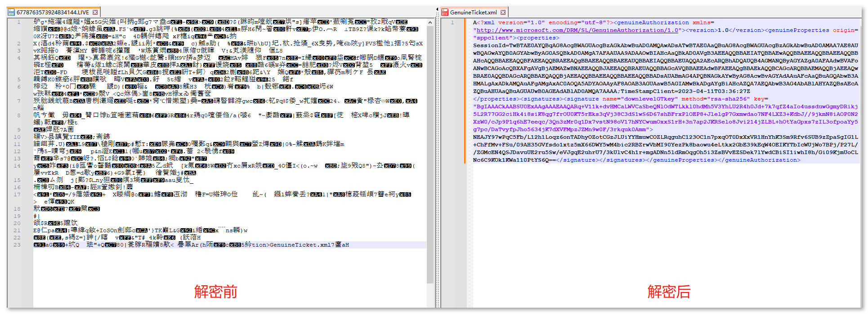
Task: Click line number 1 in the GenuineTicket.xml margin
Action: pyautogui.click(x=452, y=22)
